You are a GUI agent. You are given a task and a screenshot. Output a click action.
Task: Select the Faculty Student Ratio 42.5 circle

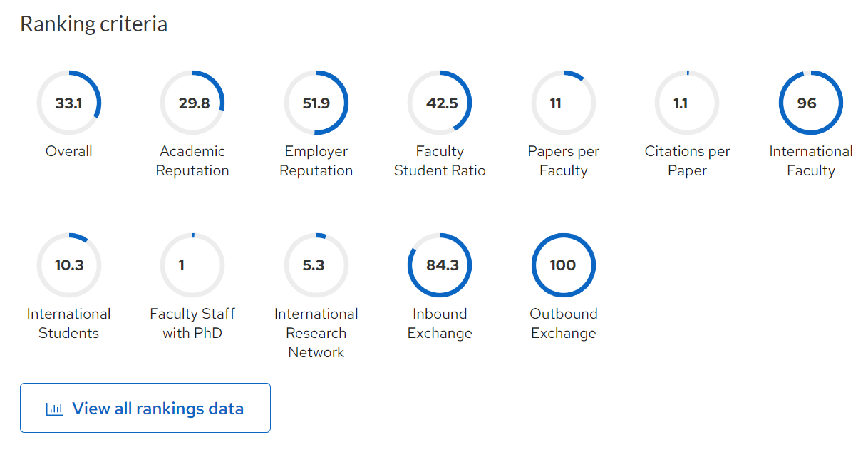point(440,103)
